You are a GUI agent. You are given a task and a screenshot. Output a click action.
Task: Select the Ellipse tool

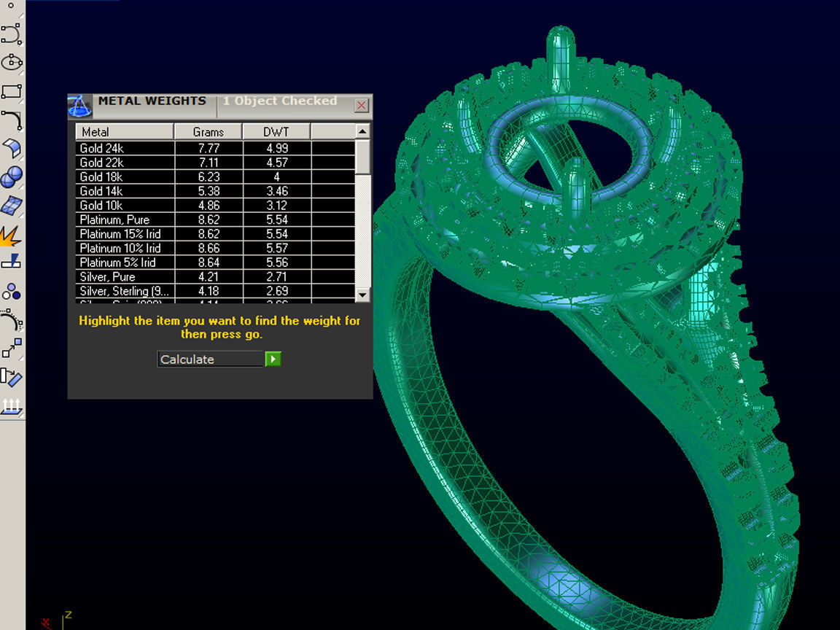[11, 62]
